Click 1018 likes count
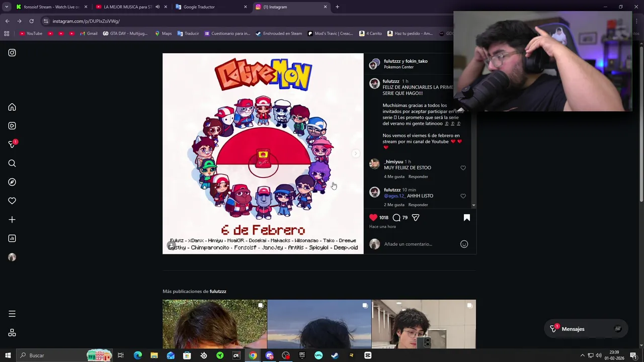Screen dimensions: 644x362 [384, 218]
